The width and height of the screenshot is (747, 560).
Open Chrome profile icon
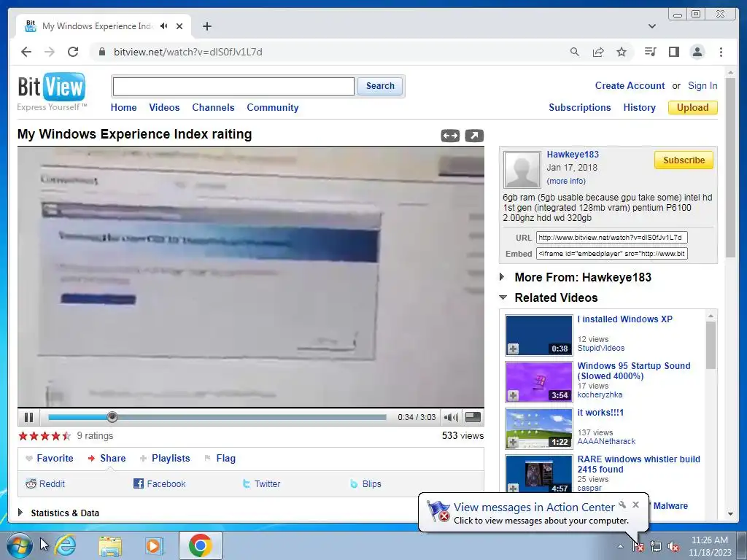[697, 52]
